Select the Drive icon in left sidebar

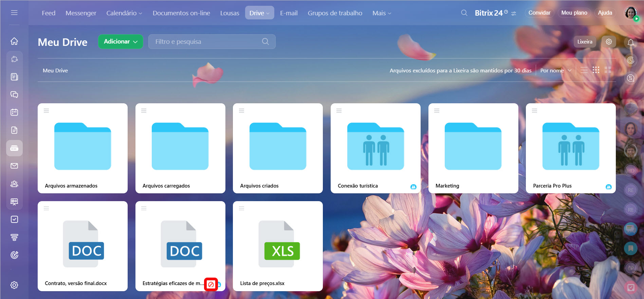tap(14, 148)
